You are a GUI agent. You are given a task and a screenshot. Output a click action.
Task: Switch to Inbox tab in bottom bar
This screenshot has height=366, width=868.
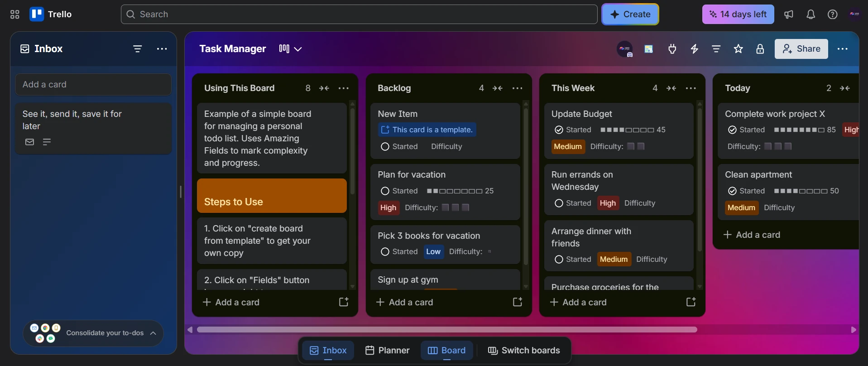(x=328, y=351)
